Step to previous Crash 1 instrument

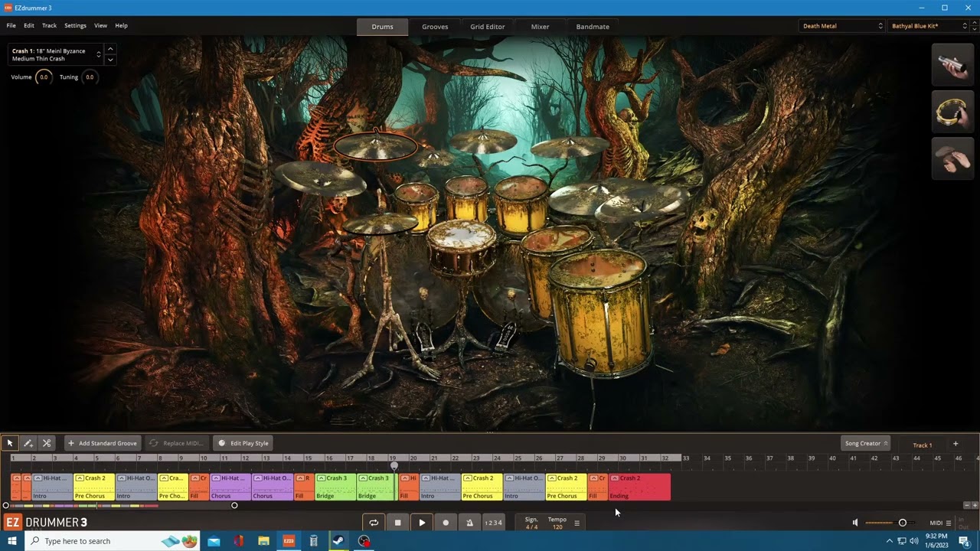click(x=110, y=49)
